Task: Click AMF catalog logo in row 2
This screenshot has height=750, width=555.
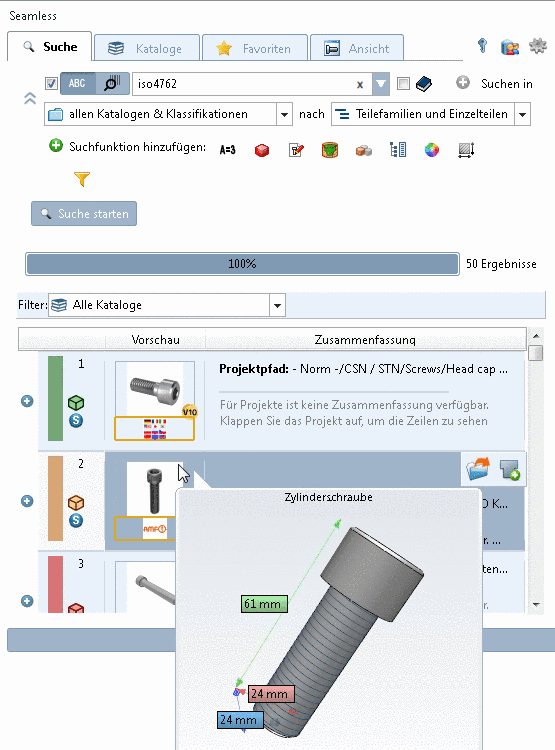Action: click(155, 529)
